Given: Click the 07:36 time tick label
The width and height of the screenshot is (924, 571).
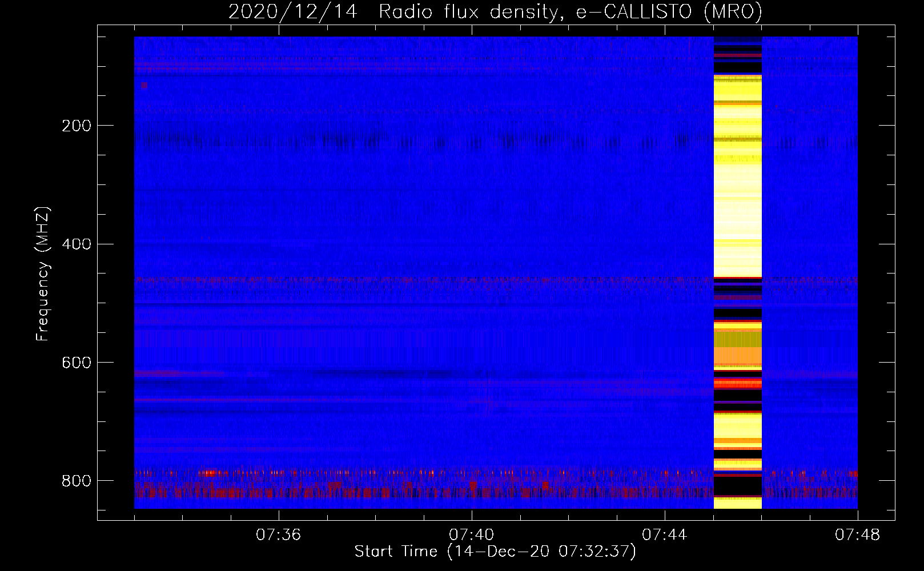Looking at the screenshot, I should tap(279, 535).
